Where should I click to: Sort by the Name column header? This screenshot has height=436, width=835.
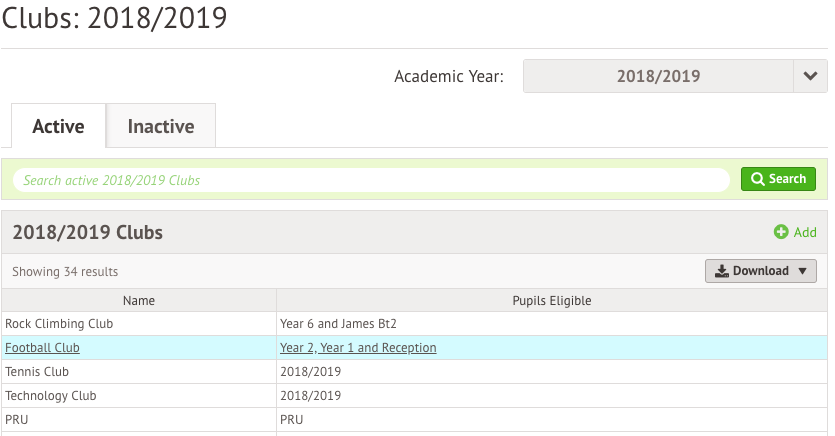click(139, 300)
